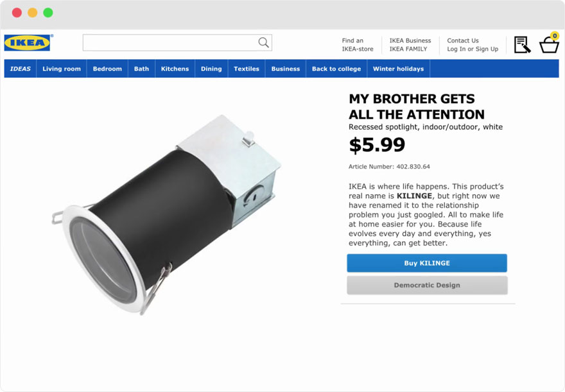Open the IKEA FAMILY link
The height and width of the screenshot is (392, 565).
pos(408,49)
